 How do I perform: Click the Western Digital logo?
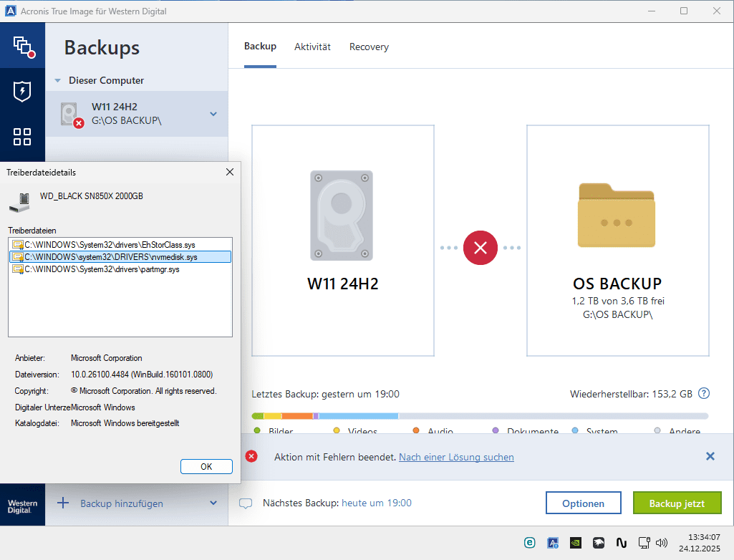(22, 506)
